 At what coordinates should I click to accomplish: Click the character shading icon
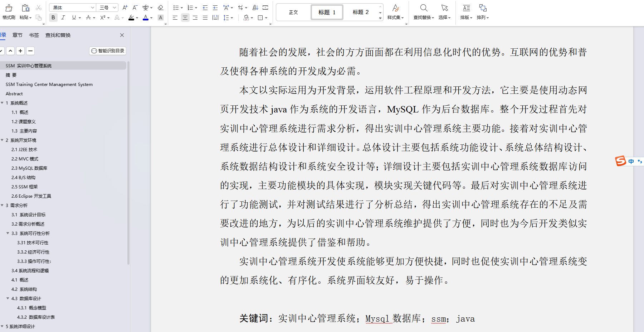[x=161, y=18]
